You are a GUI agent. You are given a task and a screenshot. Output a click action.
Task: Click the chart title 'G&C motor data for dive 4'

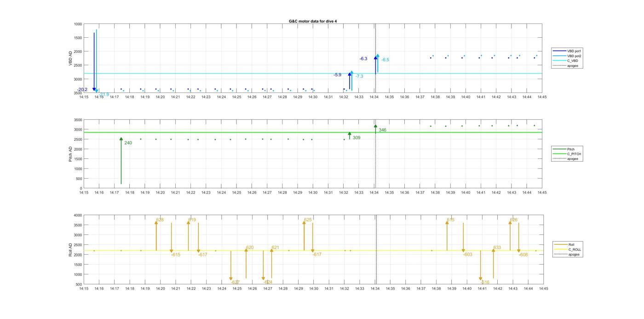[312, 21]
